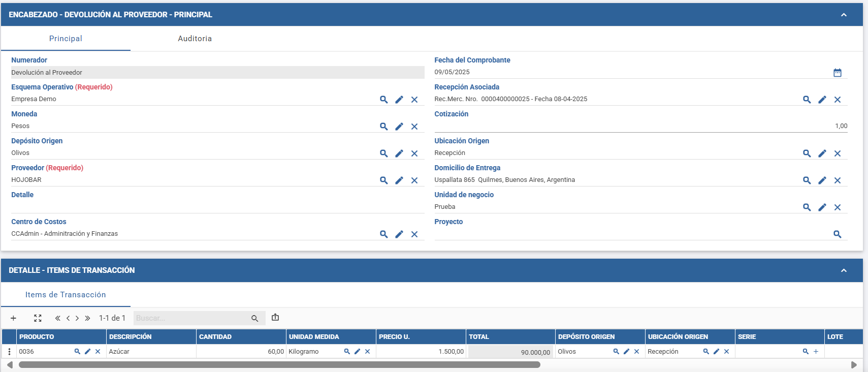This screenshot has height=372, width=868.
Task: Clear product 0036 cell
Action: click(x=98, y=352)
